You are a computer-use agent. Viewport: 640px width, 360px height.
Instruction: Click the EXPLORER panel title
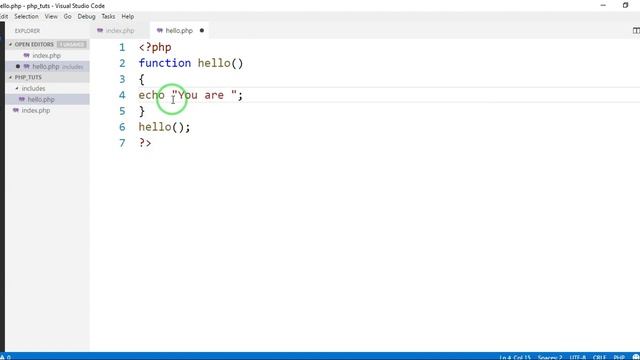point(27,31)
